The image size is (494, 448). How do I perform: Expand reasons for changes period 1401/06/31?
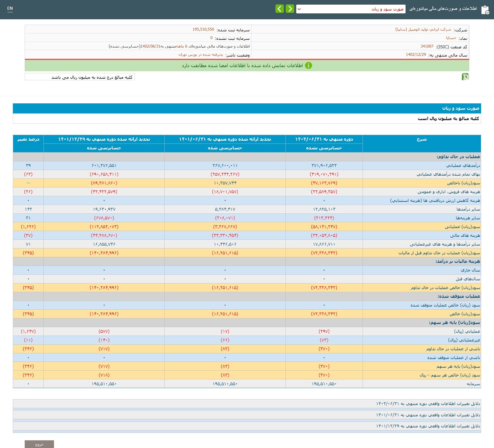[x=428, y=415]
